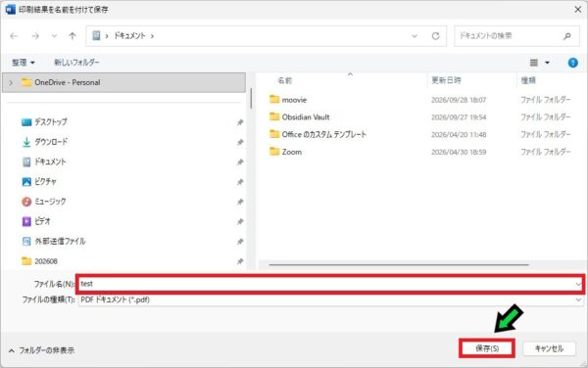The width and height of the screenshot is (588, 368).
Task: Open デスクトップ in the sidebar
Action: click(51, 122)
